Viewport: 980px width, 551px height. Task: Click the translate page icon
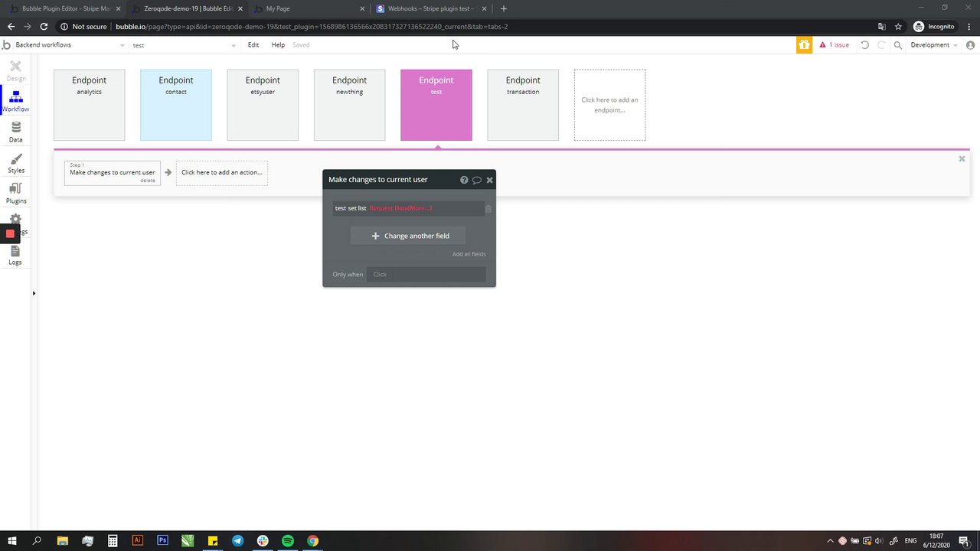[x=882, y=26]
